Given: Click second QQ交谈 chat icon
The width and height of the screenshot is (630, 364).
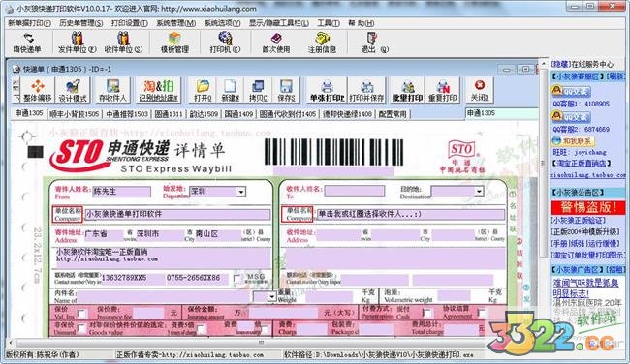Looking at the screenshot, I should (x=571, y=117).
